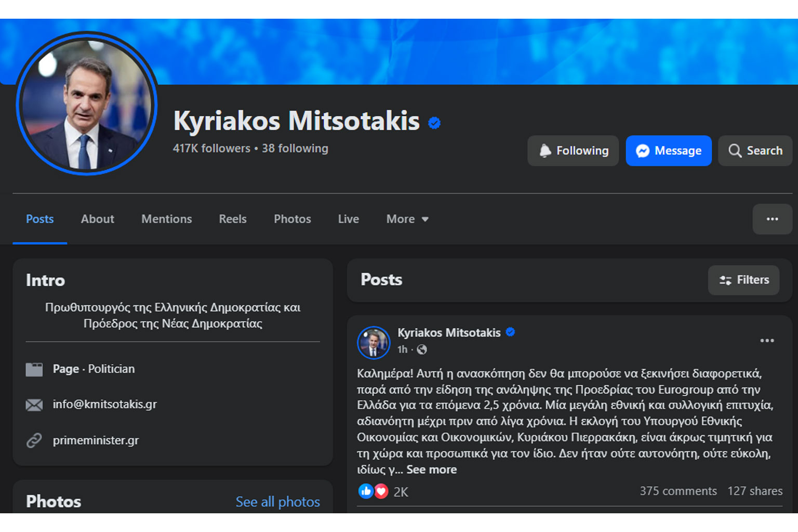Click the verified badge on the post author
This screenshot has width=798, height=532.
(510, 332)
